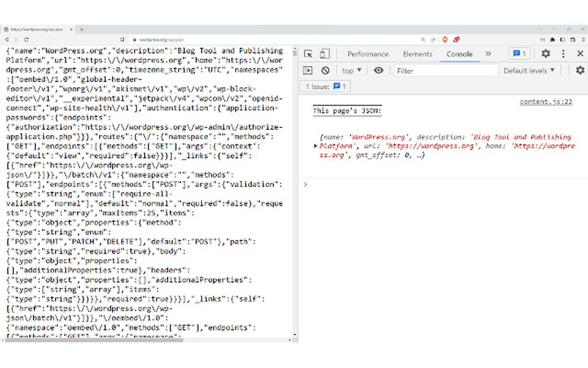The width and height of the screenshot is (588, 368).
Task: Show more DevTools tabs via chevrons
Action: (488, 54)
